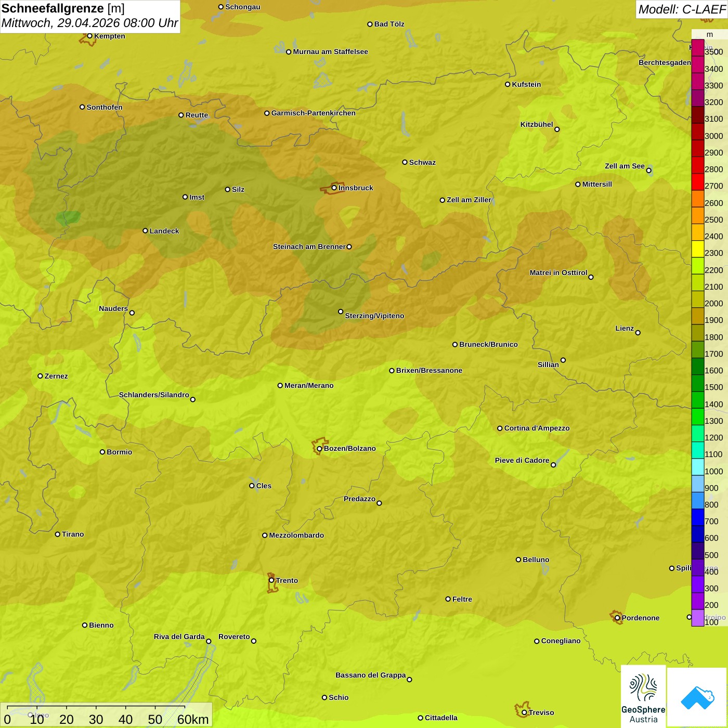The height and width of the screenshot is (728, 728).
Task: Click the Schongau label
Action: 243,7
